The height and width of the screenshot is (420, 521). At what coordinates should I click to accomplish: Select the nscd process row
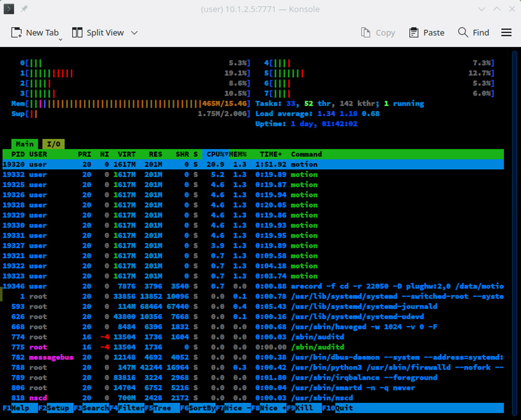[x=253, y=398]
